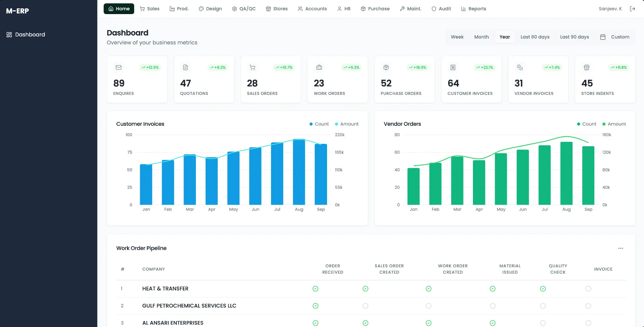Select the Dashboard icon in the sidebar
The image size is (644, 327).
[9, 34]
